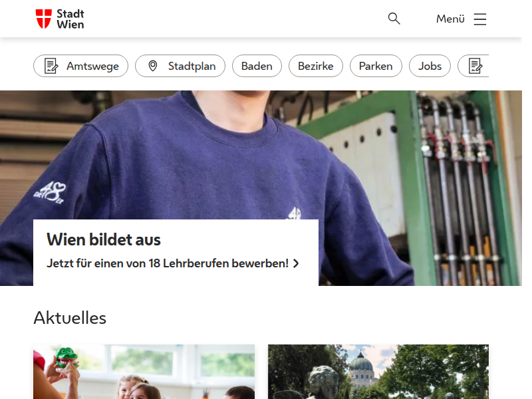Click the Stadt Wien logo

pyautogui.click(x=60, y=19)
